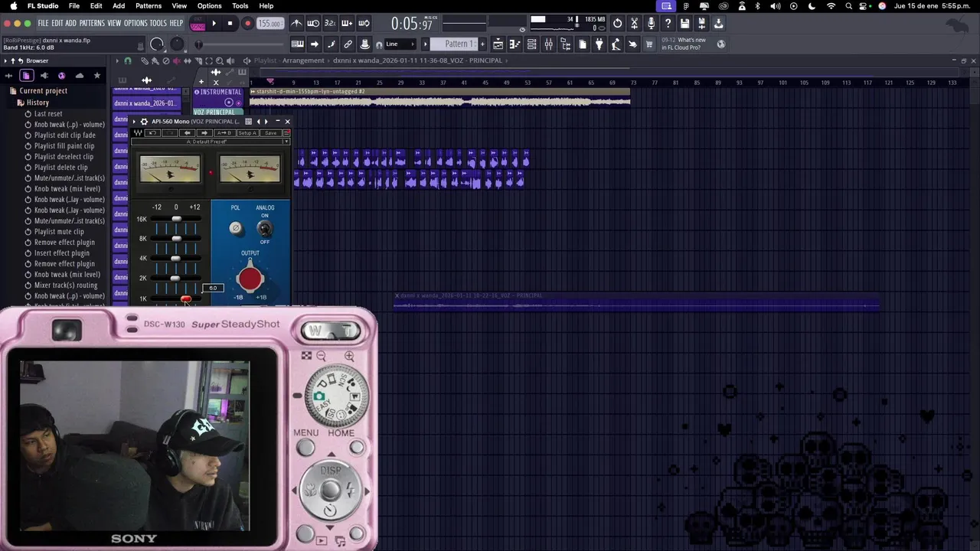Click the API-560 Undo arrow button
The width and height of the screenshot is (980, 551).
152,133
